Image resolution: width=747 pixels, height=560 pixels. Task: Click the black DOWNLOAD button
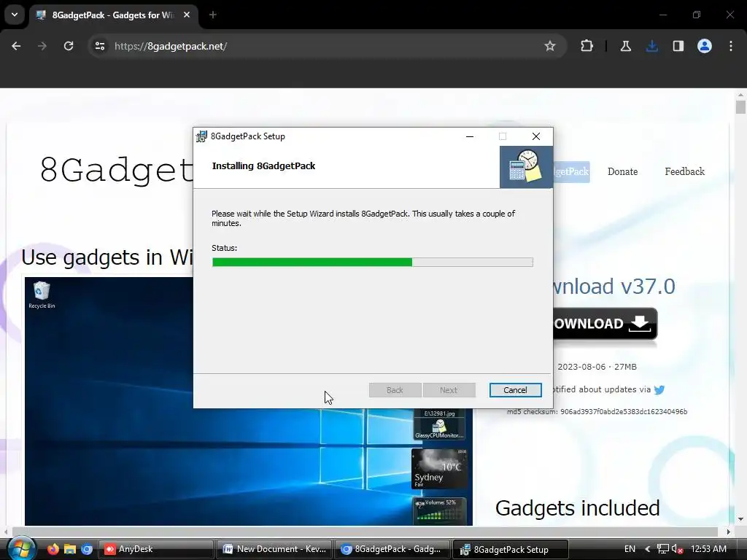tap(605, 324)
